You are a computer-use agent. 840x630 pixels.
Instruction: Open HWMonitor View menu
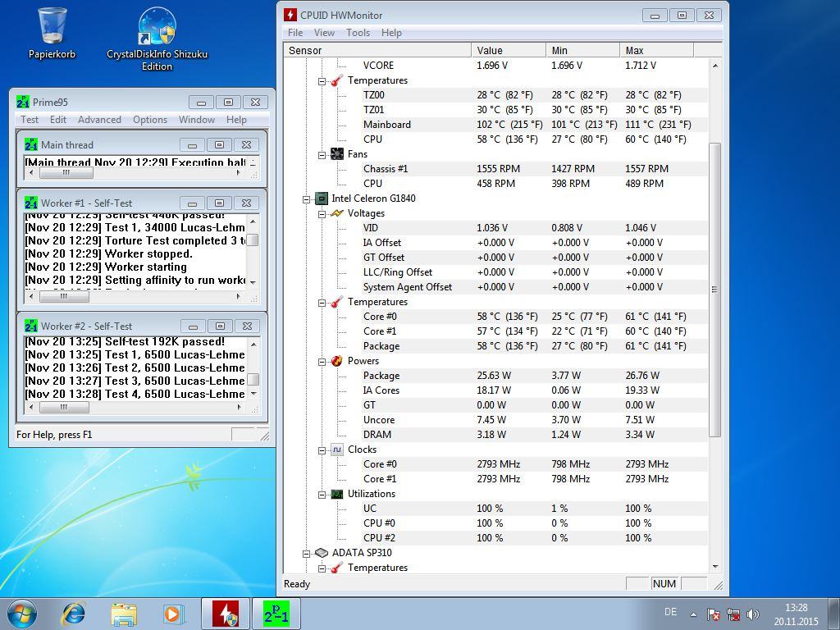coord(324,33)
